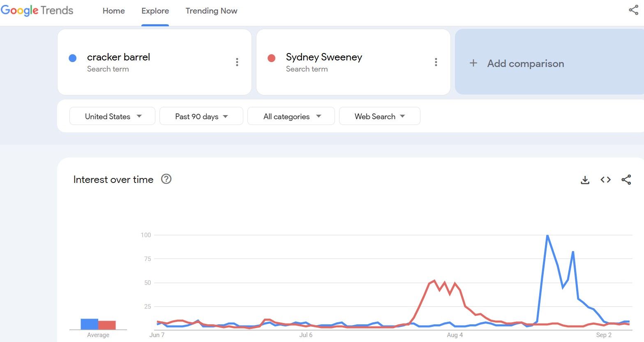This screenshot has width=644, height=342.
Task: Click the Google Trends logo
Action: click(37, 11)
